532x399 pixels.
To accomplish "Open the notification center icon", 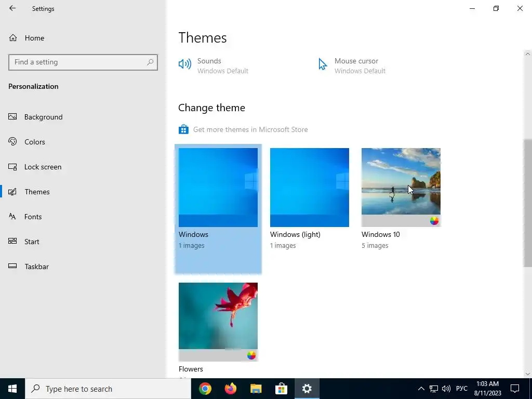I will coord(515,389).
